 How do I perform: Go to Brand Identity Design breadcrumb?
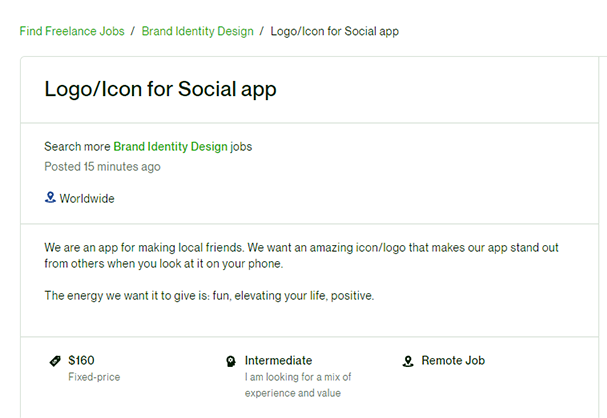197,31
